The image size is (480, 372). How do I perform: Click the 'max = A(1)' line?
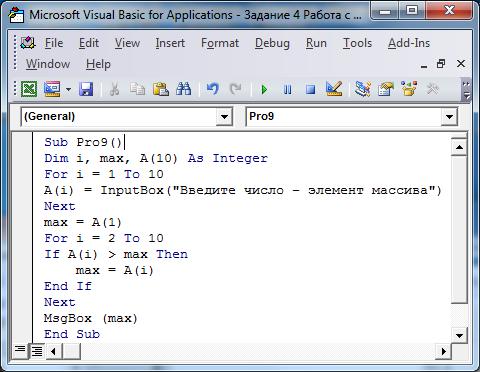click(x=83, y=222)
